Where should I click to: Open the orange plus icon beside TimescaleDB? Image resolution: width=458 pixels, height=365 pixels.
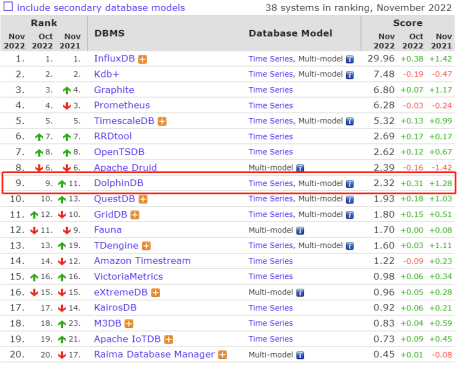coord(162,122)
